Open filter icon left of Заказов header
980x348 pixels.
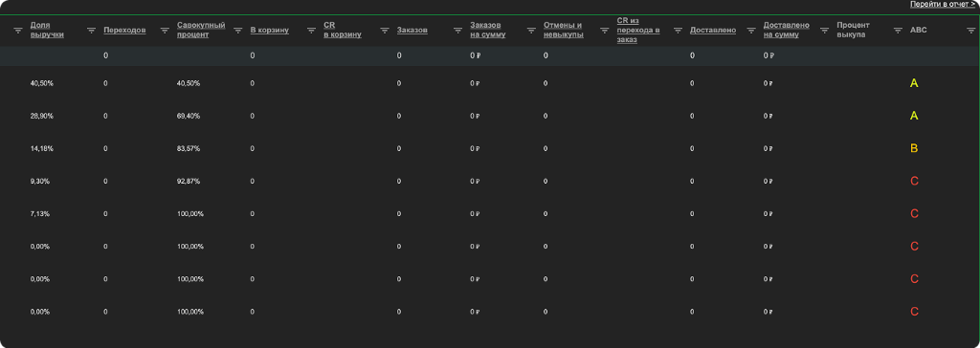point(385,30)
